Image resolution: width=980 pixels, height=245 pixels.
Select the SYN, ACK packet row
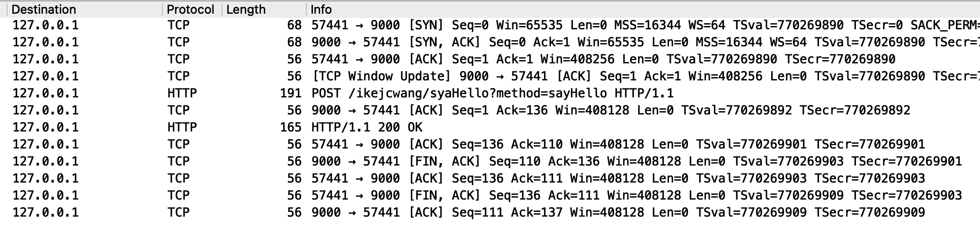490,42
